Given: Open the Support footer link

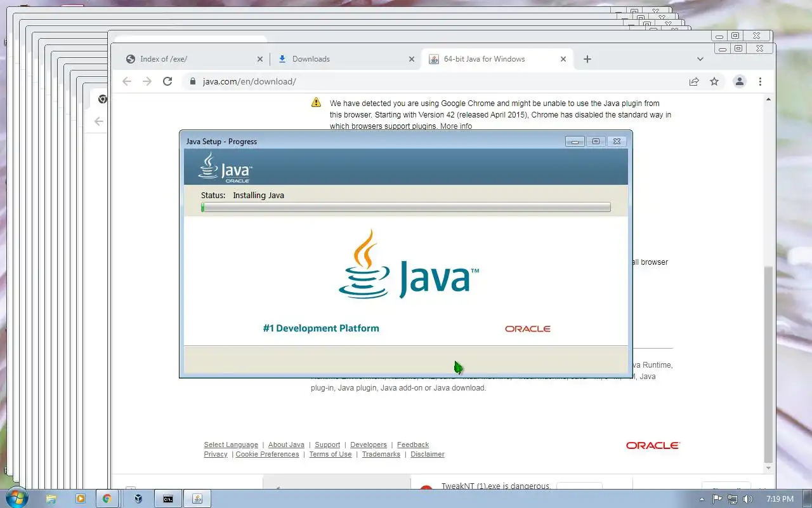Looking at the screenshot, I should point(327,444).
